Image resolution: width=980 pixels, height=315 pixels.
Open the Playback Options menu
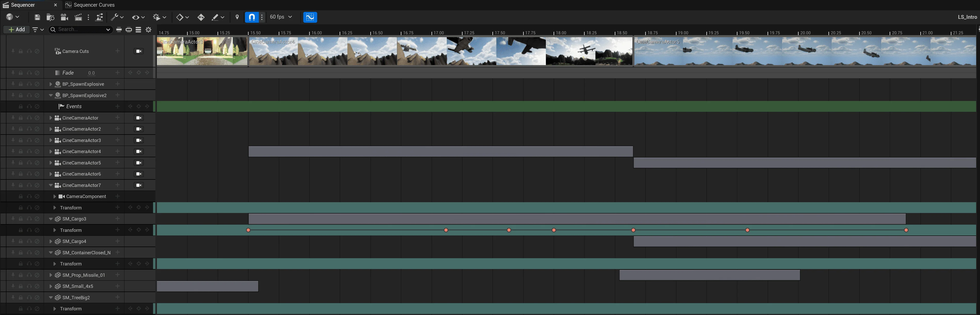(160, 17)
